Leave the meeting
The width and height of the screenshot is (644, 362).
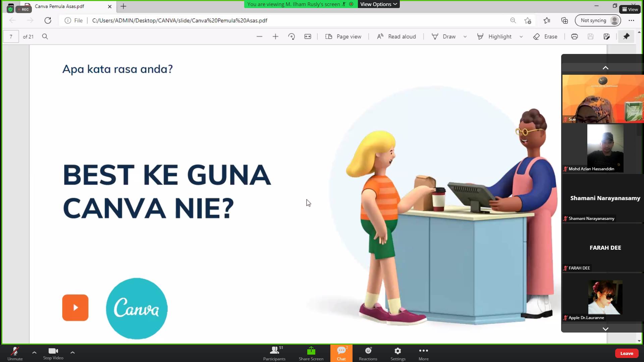(627, 353)
